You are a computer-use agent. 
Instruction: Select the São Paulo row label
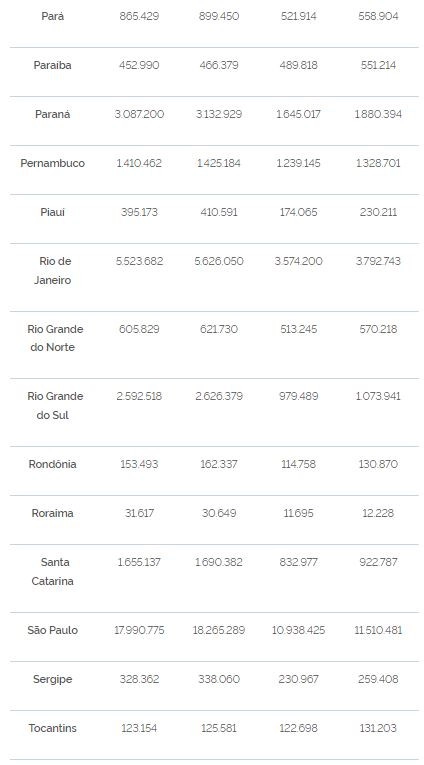coord(53,630)
